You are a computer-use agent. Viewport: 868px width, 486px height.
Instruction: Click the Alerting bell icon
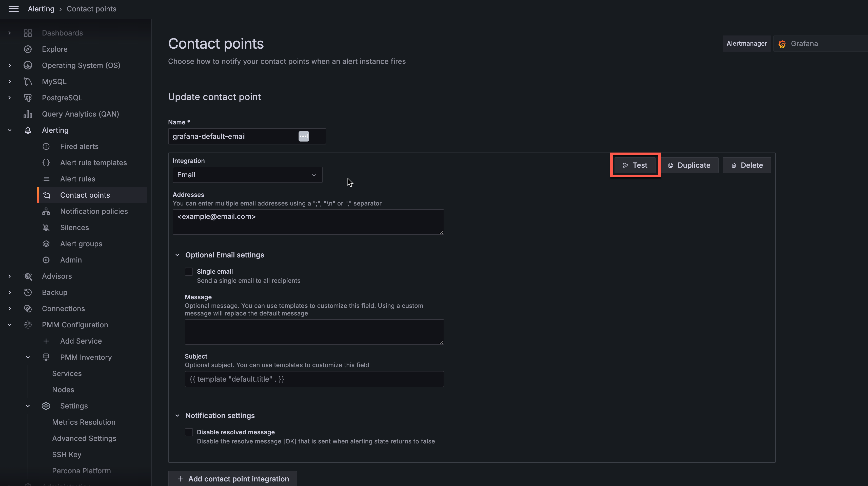[28, 130]
